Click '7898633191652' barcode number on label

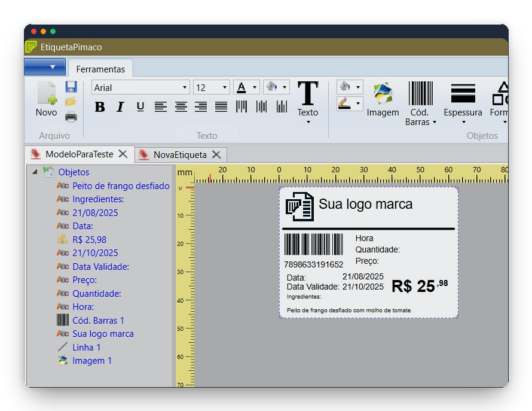(x=313, y=264)
